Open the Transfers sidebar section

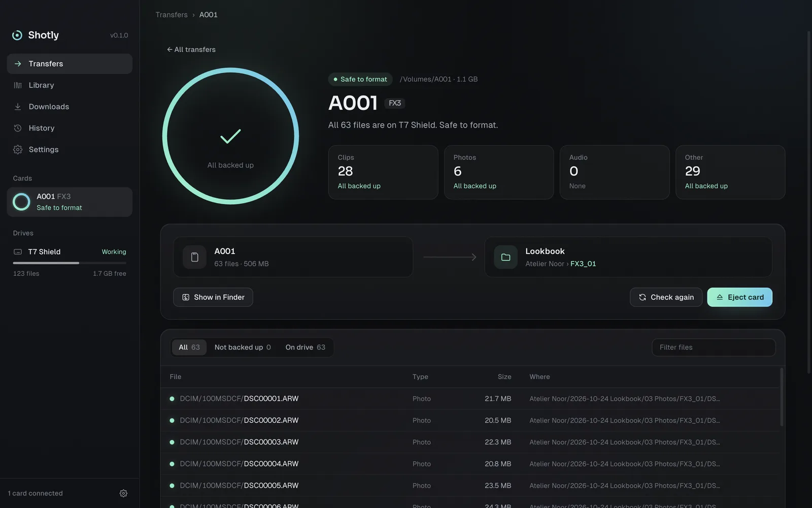pyautogui.click(x=70, y=63)
